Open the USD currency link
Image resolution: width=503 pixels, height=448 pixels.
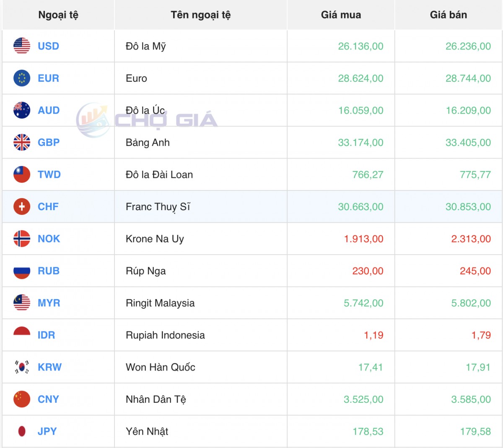click(x=48, y=46)
